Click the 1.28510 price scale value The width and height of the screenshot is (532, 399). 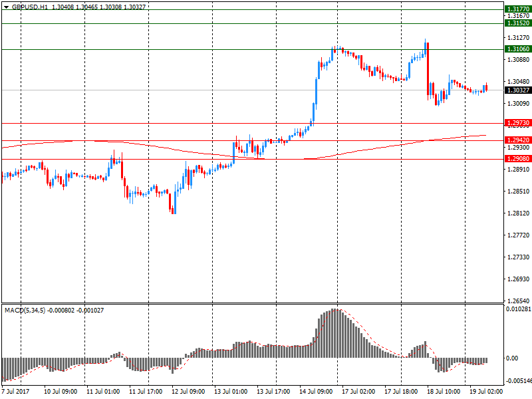pos(518,191)
